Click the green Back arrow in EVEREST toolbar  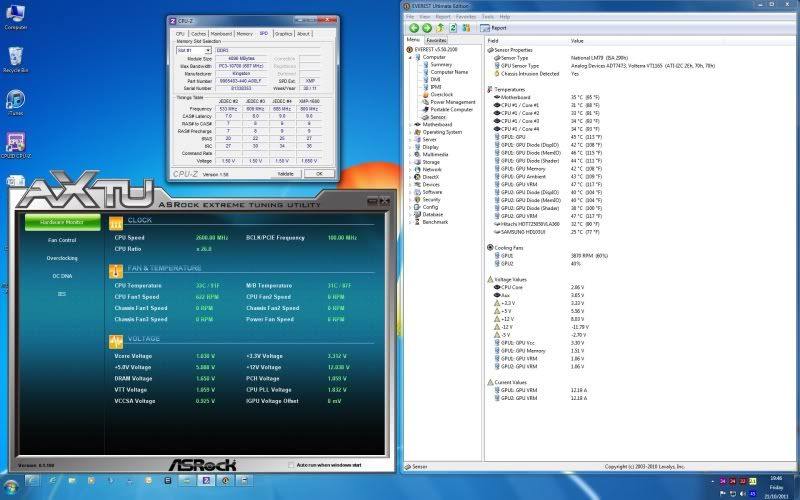[414, 28]
